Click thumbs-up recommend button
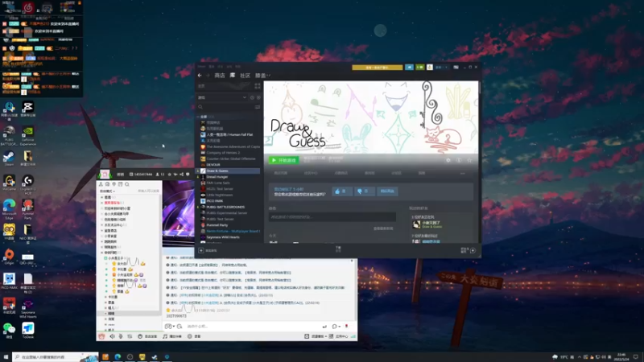The image size is (644, 362). [341, 191]
